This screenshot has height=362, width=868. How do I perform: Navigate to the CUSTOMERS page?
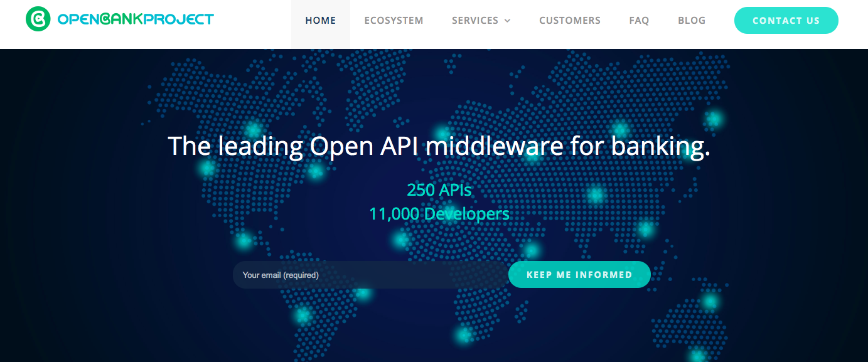pyautogui.click(x=569, y=21)
